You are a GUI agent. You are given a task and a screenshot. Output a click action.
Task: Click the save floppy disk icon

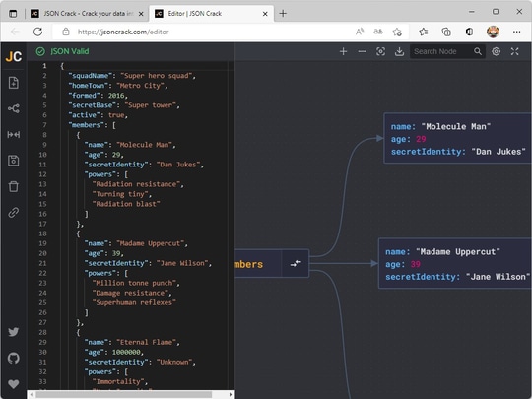click(14, 161)
